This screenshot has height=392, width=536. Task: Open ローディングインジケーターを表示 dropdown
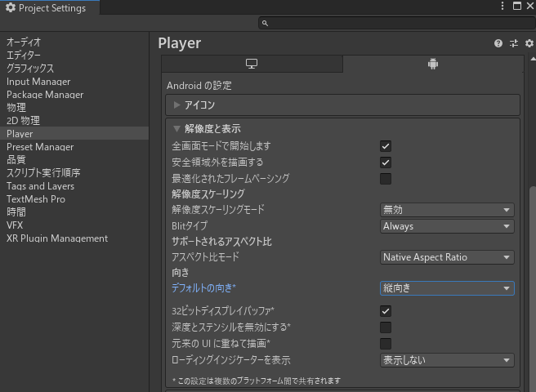(x=447, y=360)
